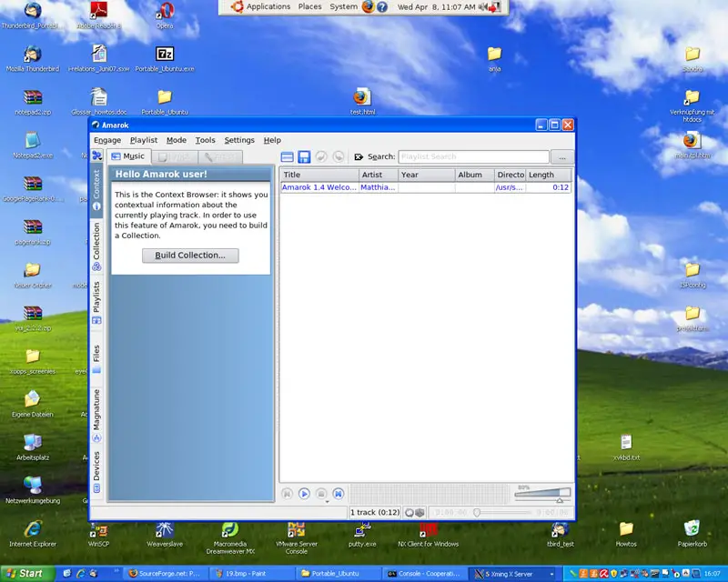
Task: Click the test.html desktop icon
Action: (362, 101)
